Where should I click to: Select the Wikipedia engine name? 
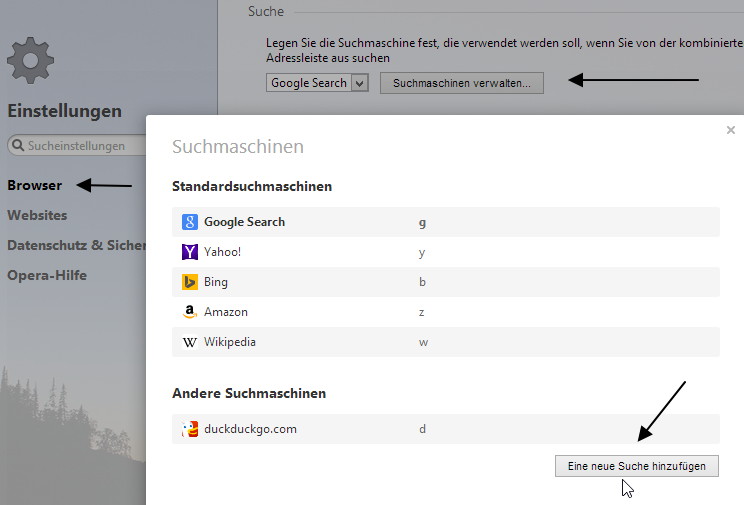point(230,342)
